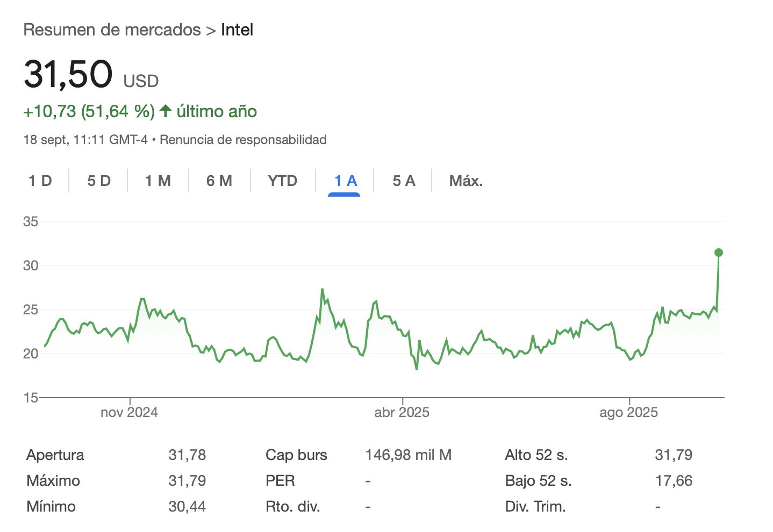The height and width of the screenshot is (532, 773).
Task: Click the 18 sept, 11:11 GMT-4 timestamp
Action: [85, 140]
